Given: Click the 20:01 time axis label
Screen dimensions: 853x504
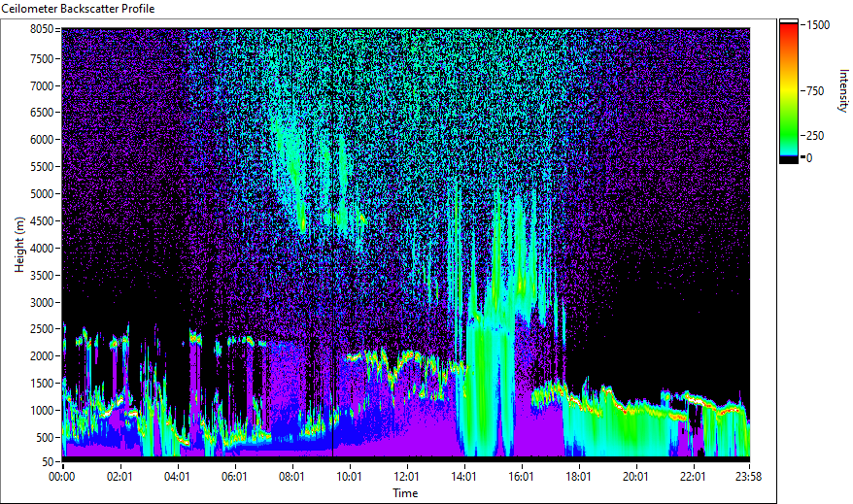Looking at the screenshot, I should (x=634, y=477).
